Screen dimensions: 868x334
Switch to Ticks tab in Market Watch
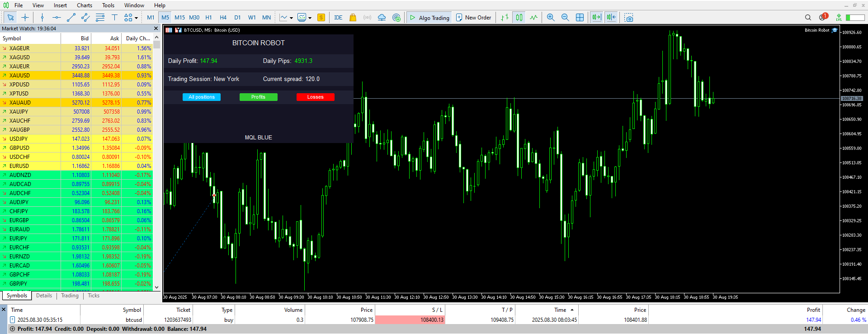click(94, 296)
